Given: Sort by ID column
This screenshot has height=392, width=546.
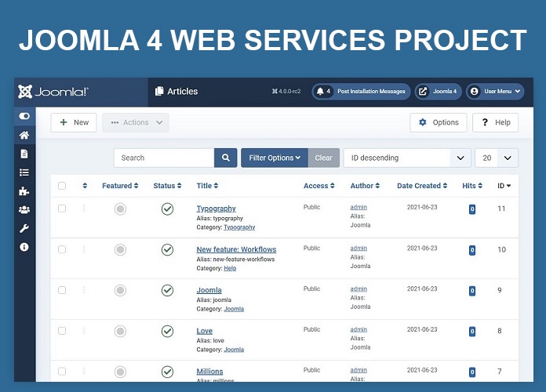Looking at the screenshot, I should (504, 186).
